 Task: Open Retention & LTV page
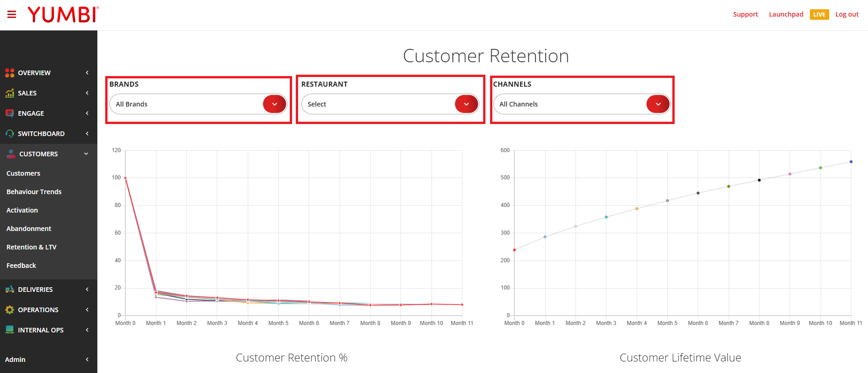coord(31,247)
